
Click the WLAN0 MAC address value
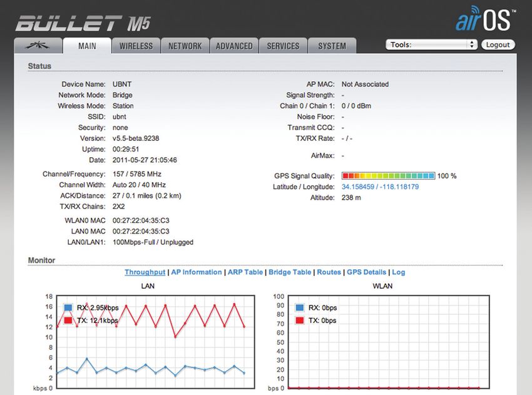[x=141, y=220]
